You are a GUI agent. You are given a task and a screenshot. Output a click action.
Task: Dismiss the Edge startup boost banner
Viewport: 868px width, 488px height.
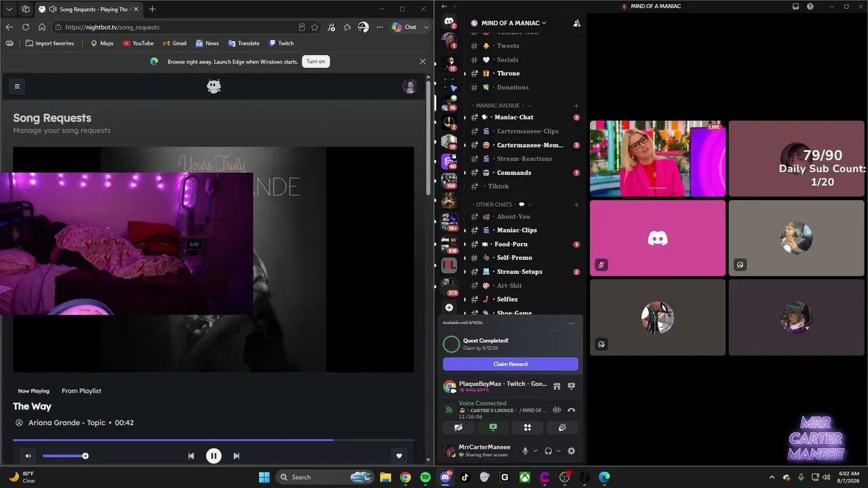pos(422,62)
